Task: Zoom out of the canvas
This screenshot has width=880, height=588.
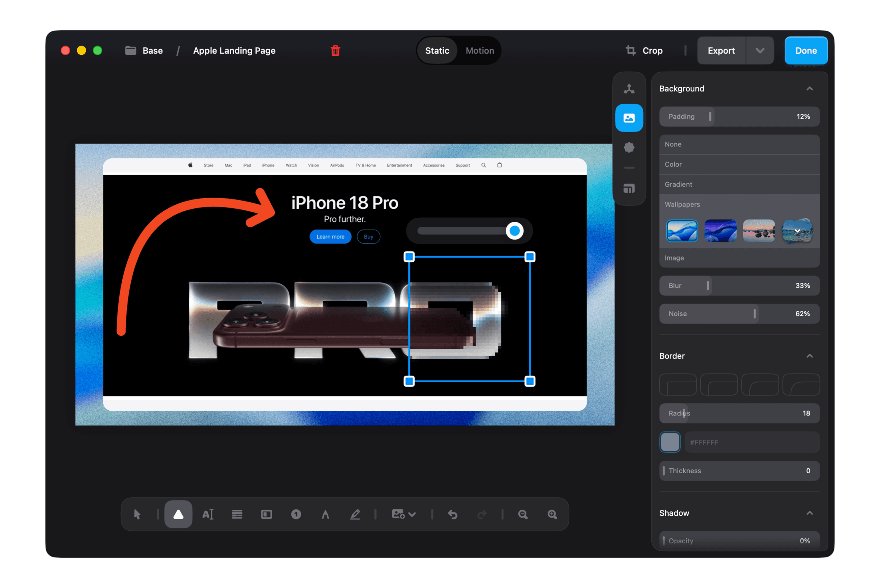Action: point(523,515)
